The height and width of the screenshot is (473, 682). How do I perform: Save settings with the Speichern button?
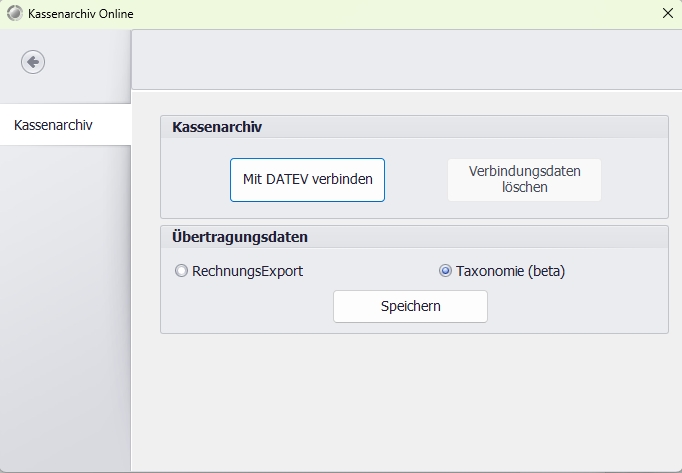tap(410, 307)
